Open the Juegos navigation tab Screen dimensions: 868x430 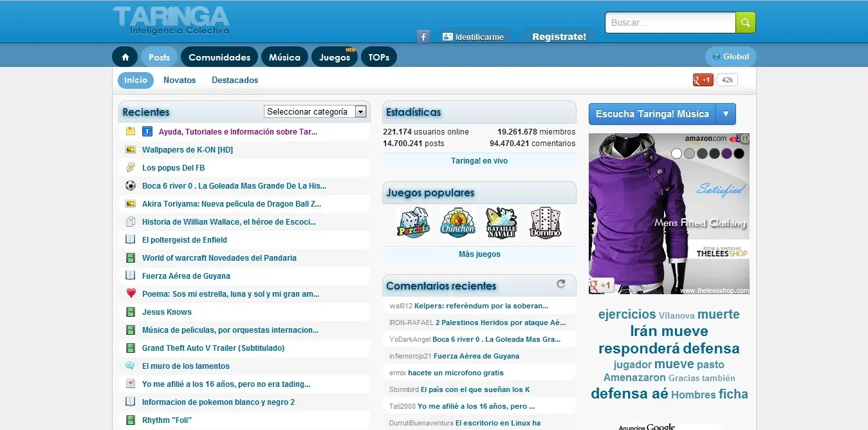[335, 57]
